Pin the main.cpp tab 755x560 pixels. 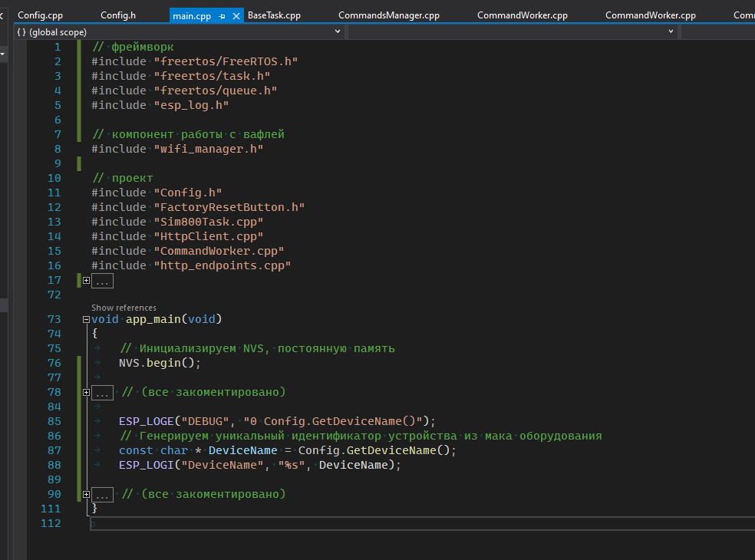point(222,15)
